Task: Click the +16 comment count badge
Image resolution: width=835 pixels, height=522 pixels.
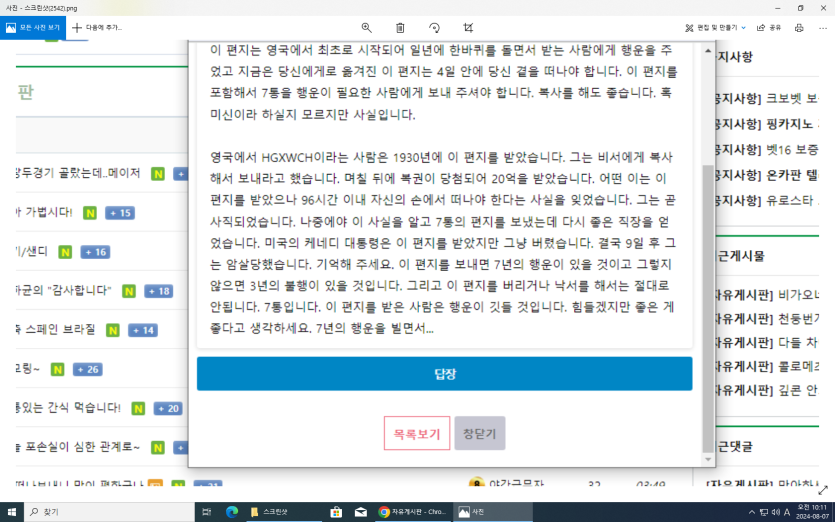Action: 95,252
